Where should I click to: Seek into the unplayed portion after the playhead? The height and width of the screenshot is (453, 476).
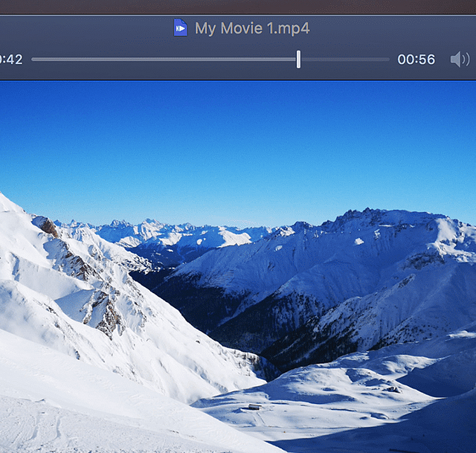344,60
